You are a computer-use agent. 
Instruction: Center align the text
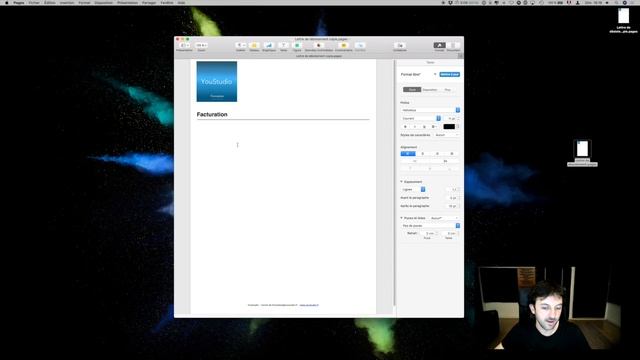click(422, 153)
